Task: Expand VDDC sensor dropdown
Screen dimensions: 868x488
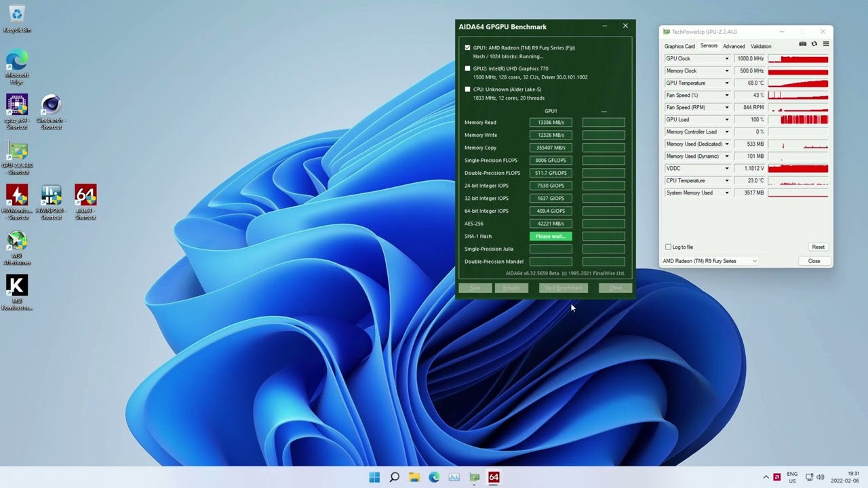Action: 727,169
